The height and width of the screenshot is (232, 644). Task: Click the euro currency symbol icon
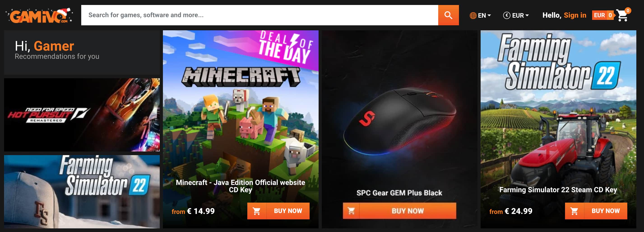tap(507, 16)
